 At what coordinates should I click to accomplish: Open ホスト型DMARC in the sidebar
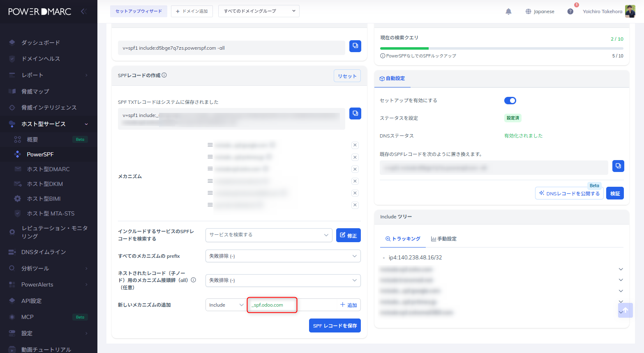48,169
